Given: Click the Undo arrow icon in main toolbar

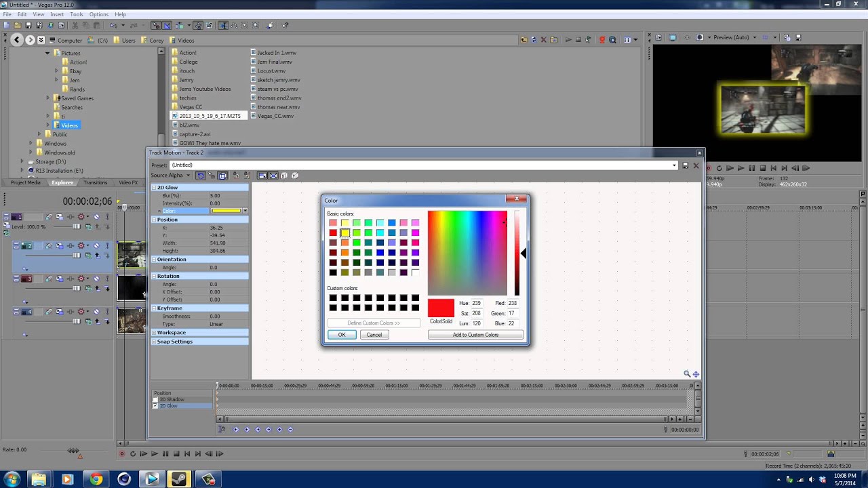Looking at the screenshot, I should pos(113,26).
